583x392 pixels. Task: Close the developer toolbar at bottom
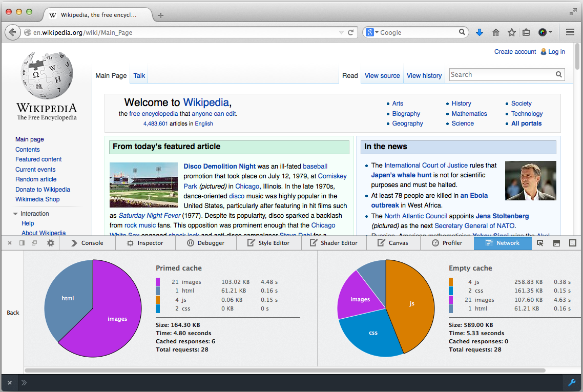coord(10,383)
